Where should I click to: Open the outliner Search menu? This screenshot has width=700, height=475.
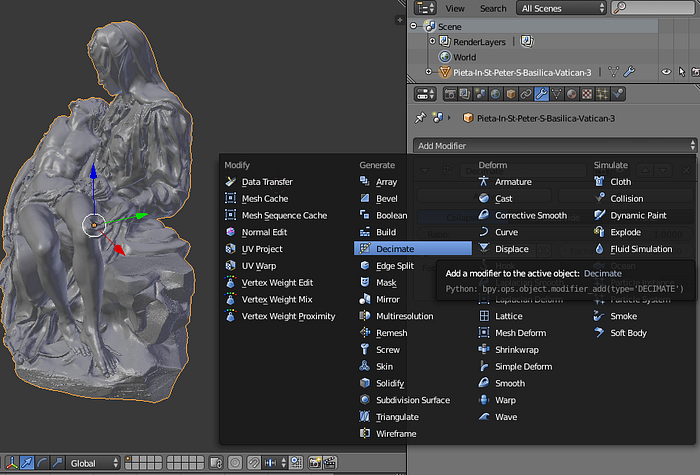tap(493, 8)
